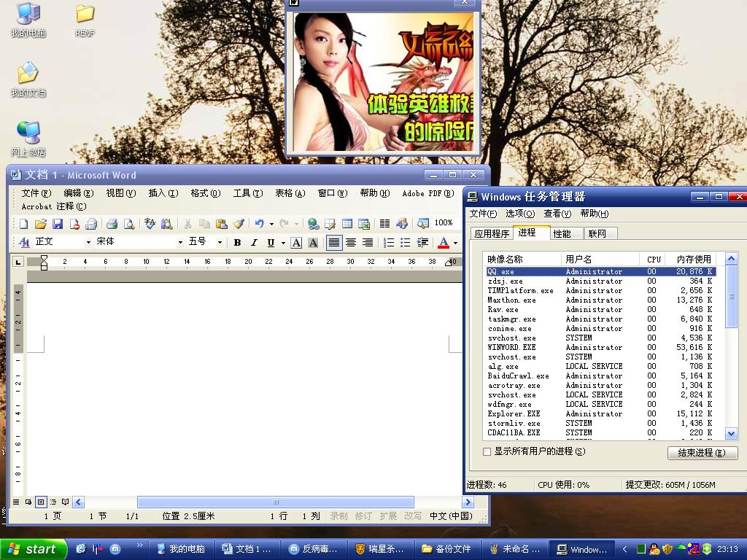
Task: Click the Insert Table icon
Action: coord(347,224)
